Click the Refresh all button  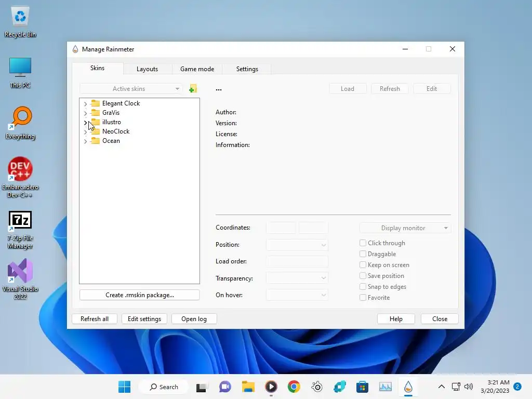click(95, 319)
